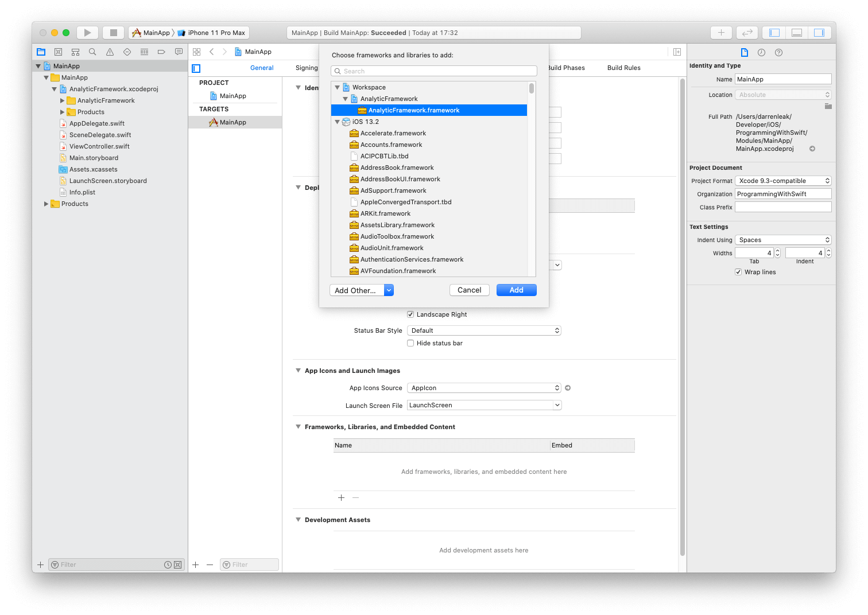Screen dimensions: 868x615
Task: Show the Source Control navigator
Action: click(58, 52)
